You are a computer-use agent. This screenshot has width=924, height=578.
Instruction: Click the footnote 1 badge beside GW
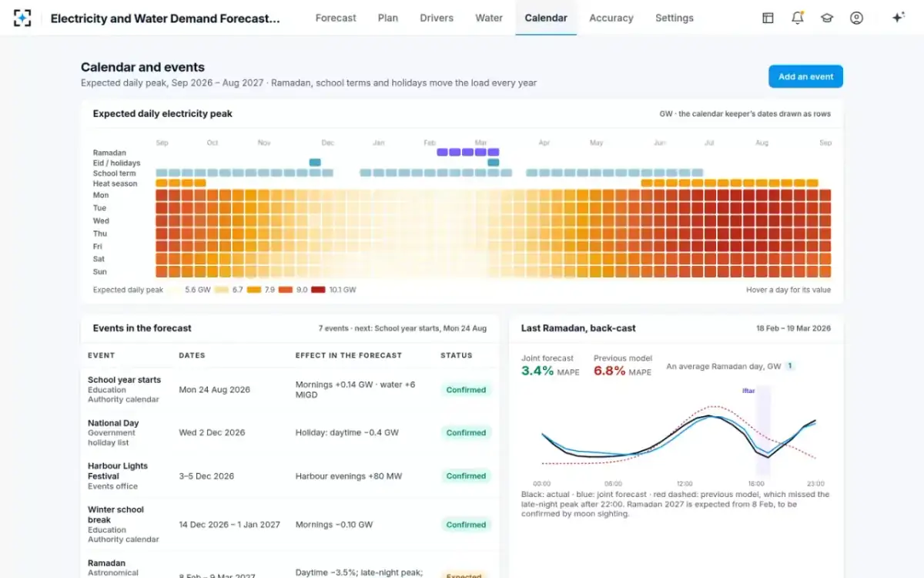790,366
